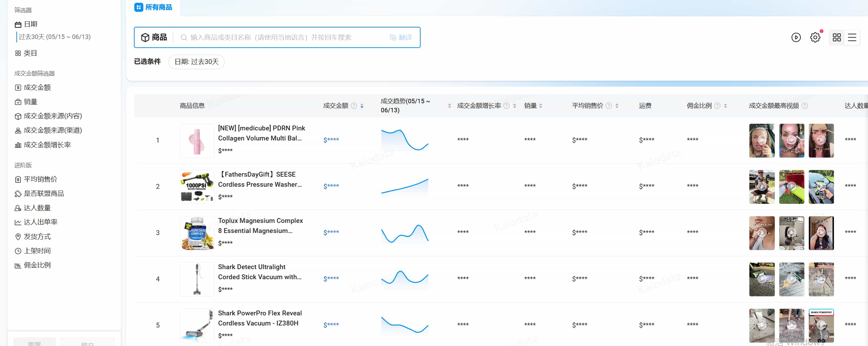Click help icon beside 平均销售价 header

click(609, 106)
